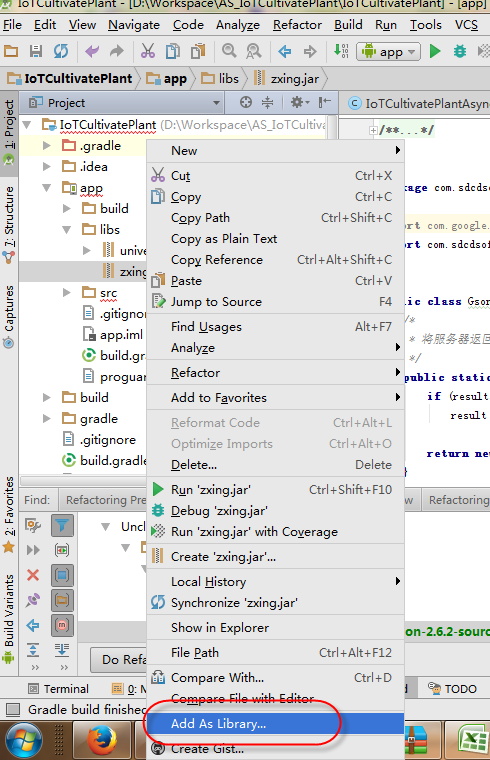This screenshot has height=760, width=490.
Task: Expand the src folder node
Action: tap(67, 292)
